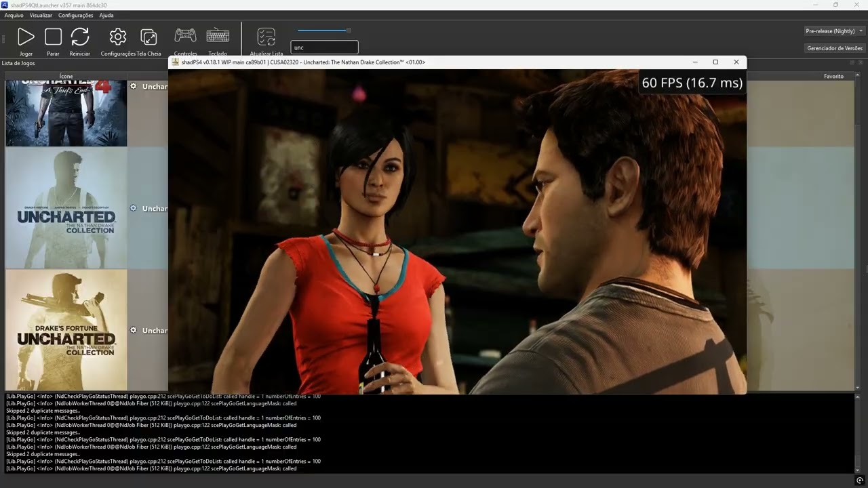Click the Favorito column header
The height and width of the screenshot is (488, 868).
834,77
